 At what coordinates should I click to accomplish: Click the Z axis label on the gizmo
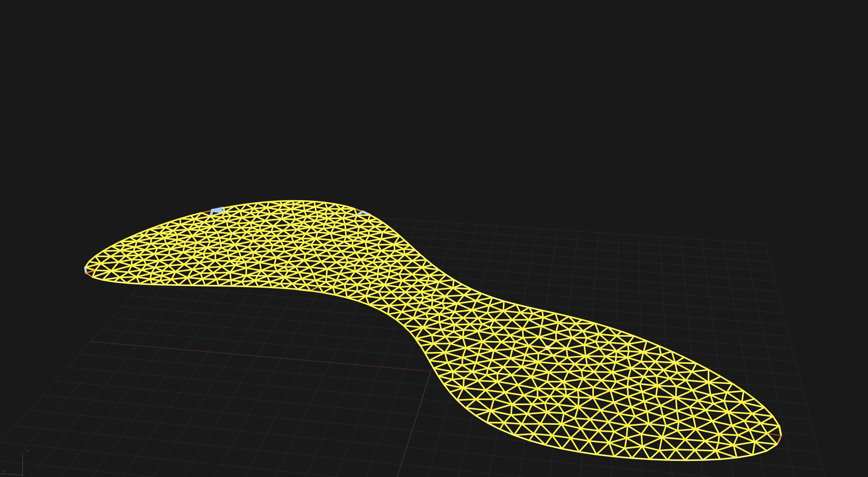pos(27,451)
